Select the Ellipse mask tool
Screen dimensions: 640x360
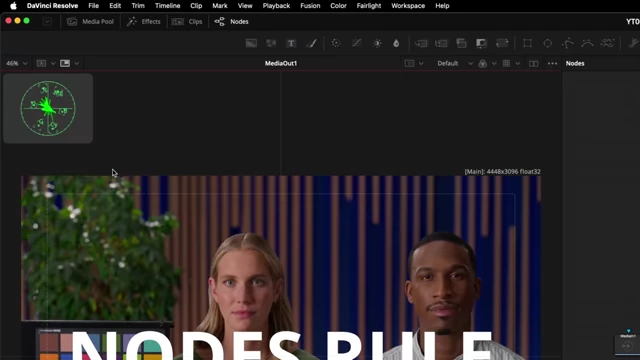pos(547,43)
